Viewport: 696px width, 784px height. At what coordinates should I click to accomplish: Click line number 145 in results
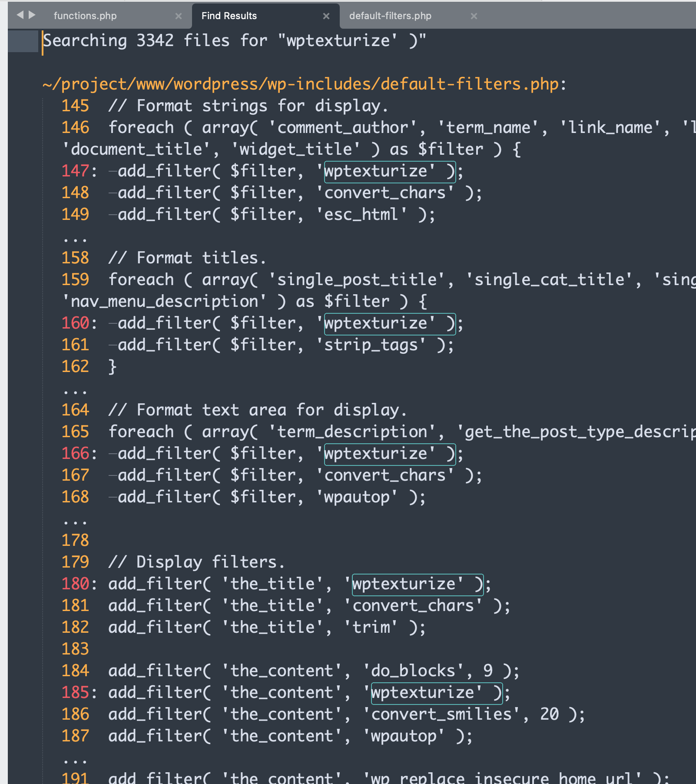pos(75,106)
